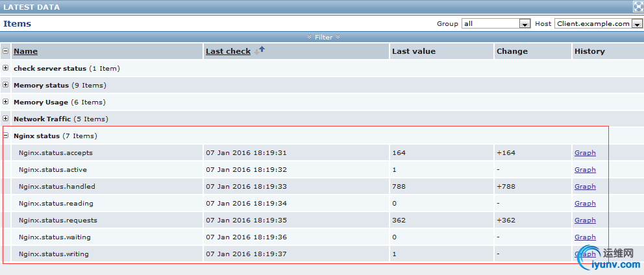Viewport: 644px width, 275px height.
Task: Click the Nginx.status.handled item name
Action: (x=56, y=186)
